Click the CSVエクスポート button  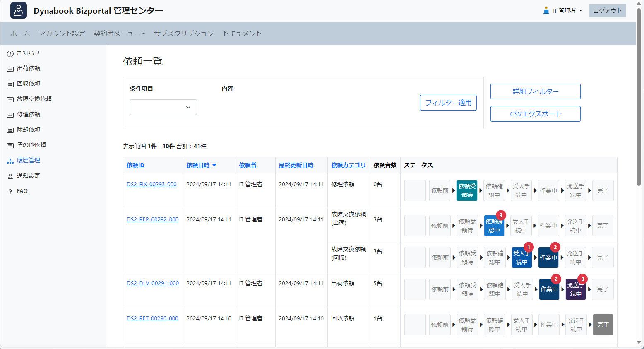(x=536, y=114)
